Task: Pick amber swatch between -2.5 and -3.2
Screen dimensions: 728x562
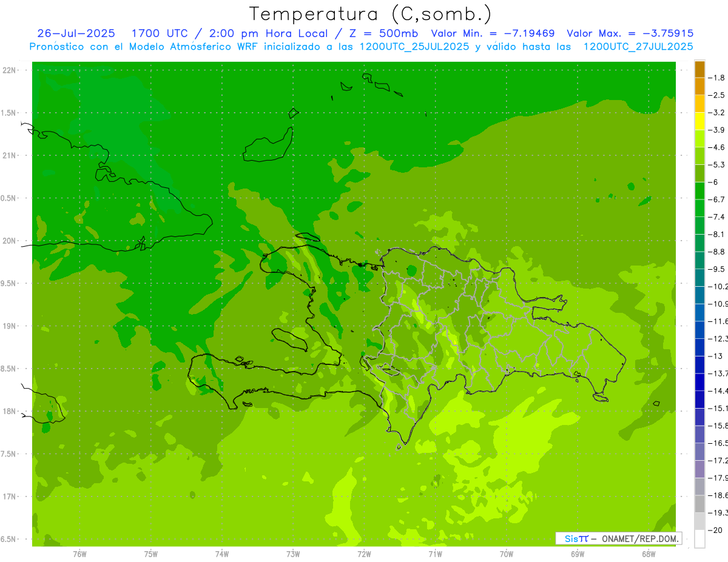Action: (x=699, y=104)
